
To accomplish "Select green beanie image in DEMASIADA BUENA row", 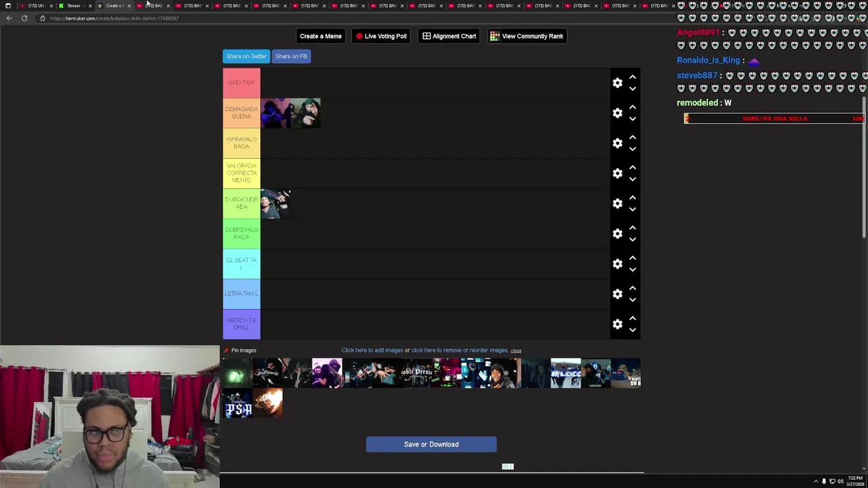I will tap(305, 113).
